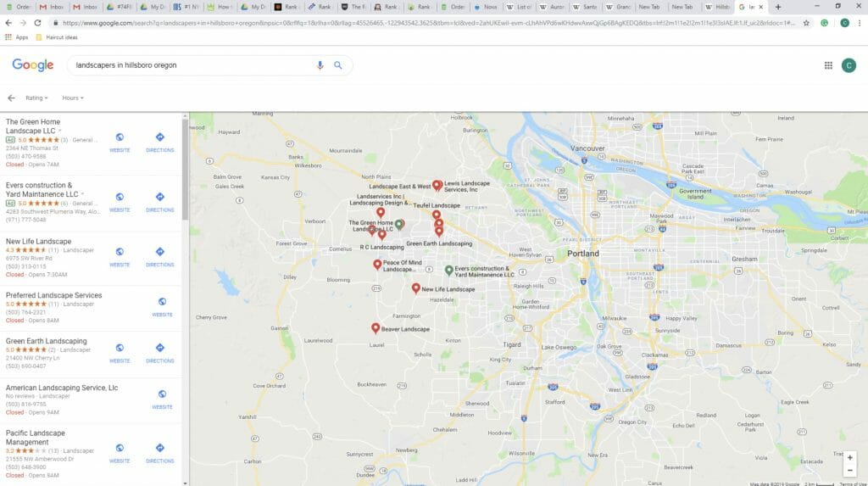This screenshot has width=868, height=486.
Task: Expand the Rating filter dropdown
Action: click(36, 98)
